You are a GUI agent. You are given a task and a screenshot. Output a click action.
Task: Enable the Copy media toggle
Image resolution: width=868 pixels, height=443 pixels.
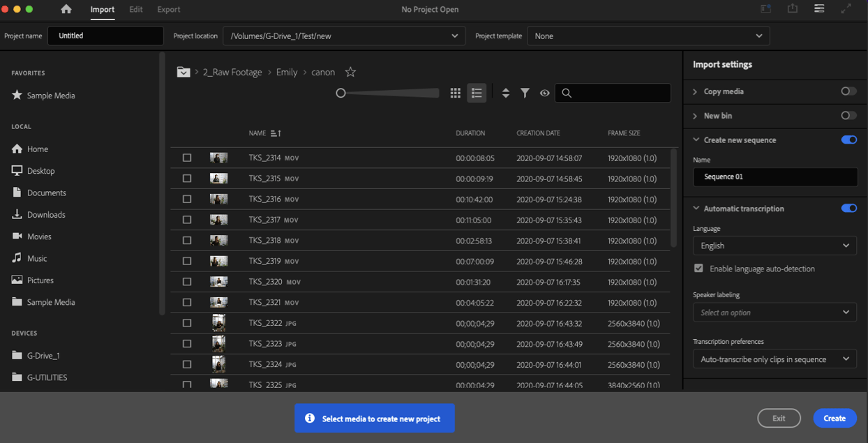[x=848, y=91]
